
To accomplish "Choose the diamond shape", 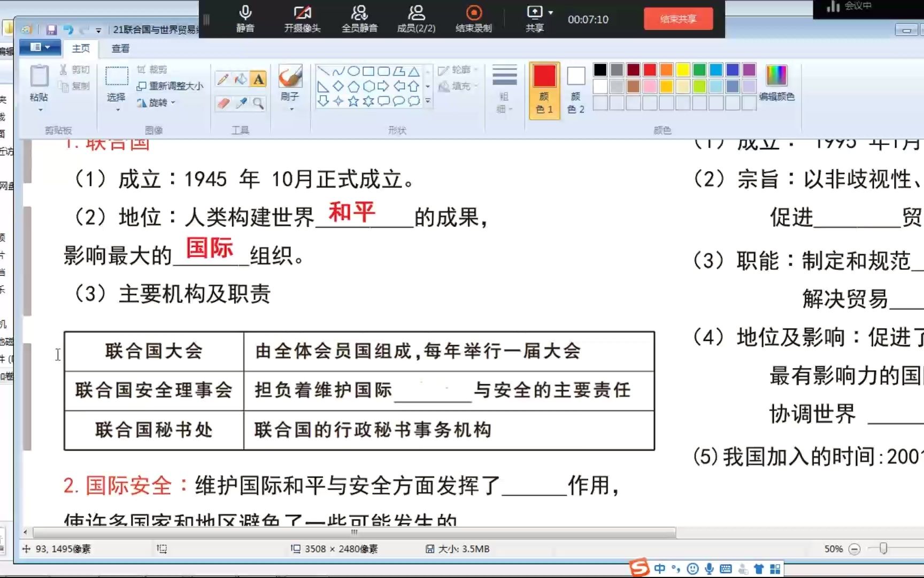I will tap(338, 86).
